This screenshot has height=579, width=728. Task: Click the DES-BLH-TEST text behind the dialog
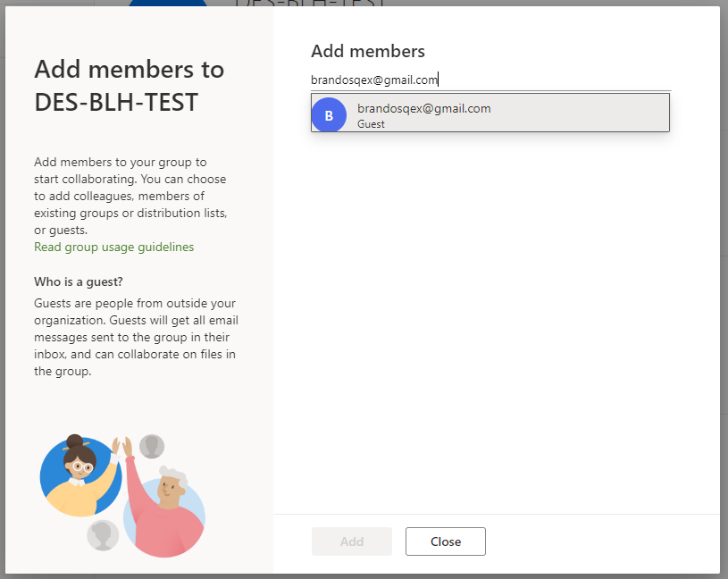[x=309, y=3]
